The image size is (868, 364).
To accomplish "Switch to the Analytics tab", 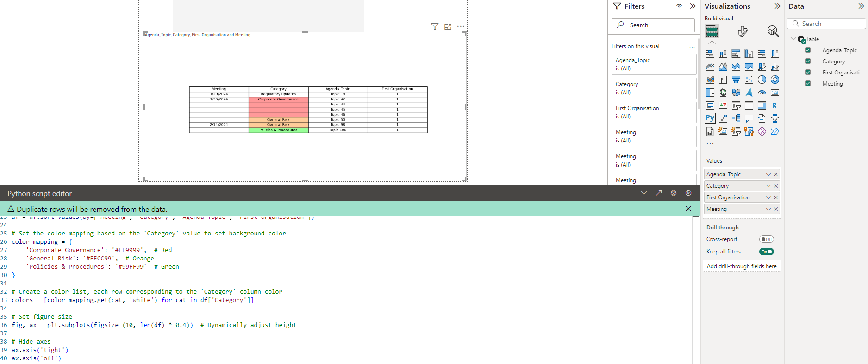I will point(773,31).
